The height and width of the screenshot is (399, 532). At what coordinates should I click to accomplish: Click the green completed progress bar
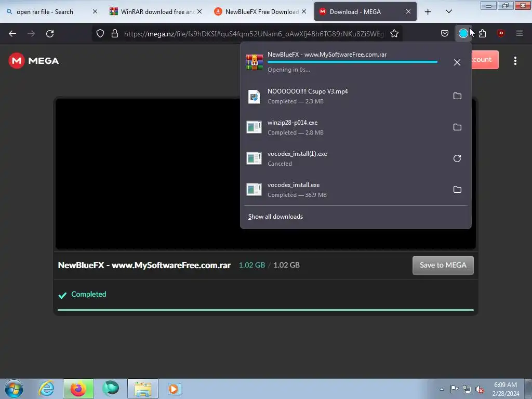tap(265, 310)
